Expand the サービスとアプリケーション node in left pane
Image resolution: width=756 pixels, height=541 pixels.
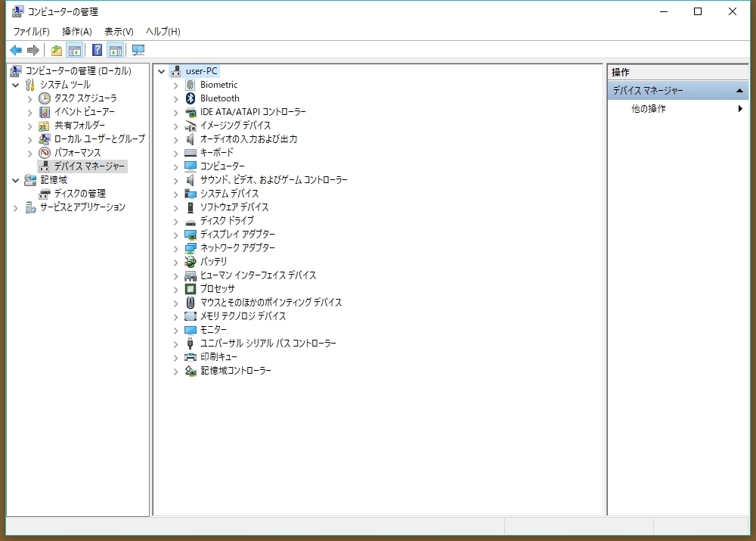point(17,207)
